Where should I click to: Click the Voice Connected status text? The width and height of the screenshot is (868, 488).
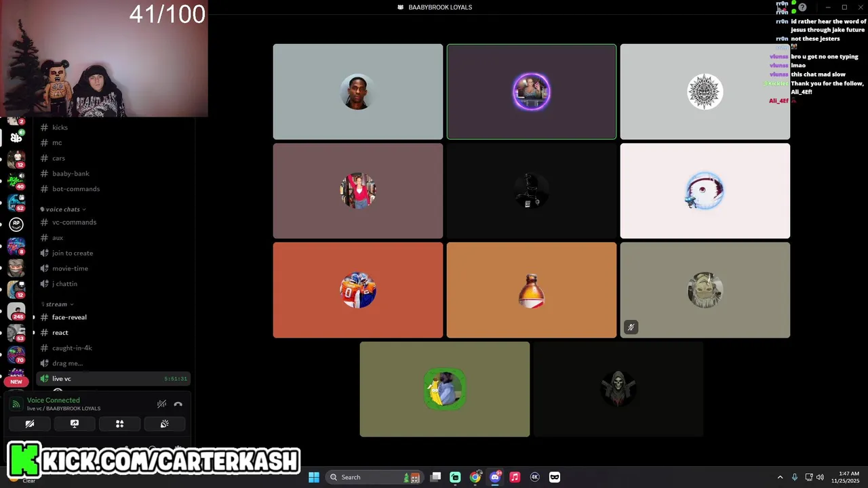point(54,401)
